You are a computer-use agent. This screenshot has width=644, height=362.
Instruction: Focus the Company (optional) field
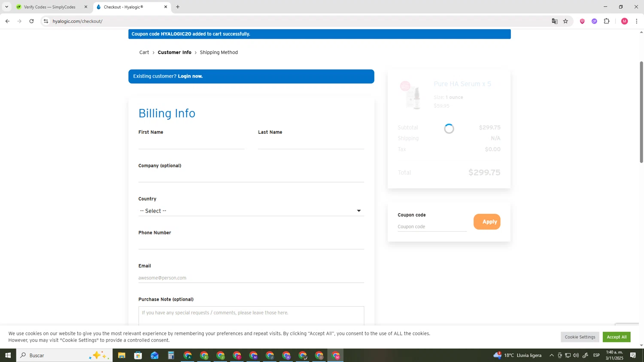click(251, 177)
